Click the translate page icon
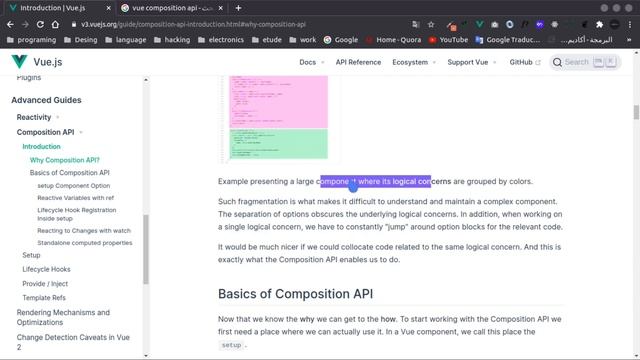 click(x=416, y=24)
